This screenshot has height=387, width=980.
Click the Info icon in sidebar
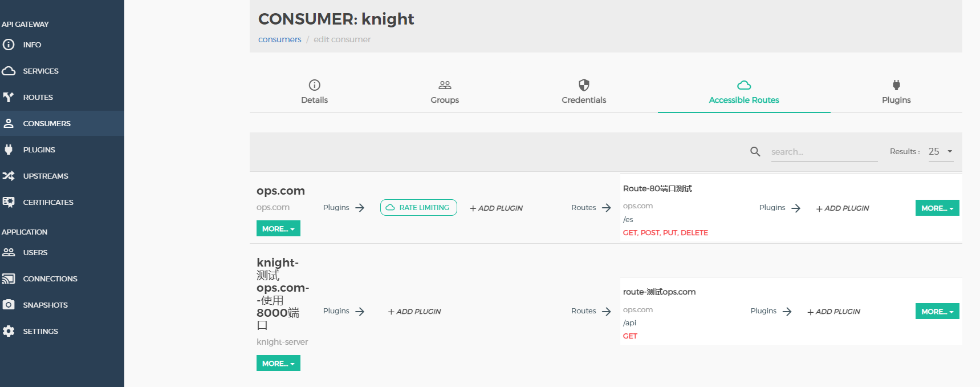[x=9, y=45]
